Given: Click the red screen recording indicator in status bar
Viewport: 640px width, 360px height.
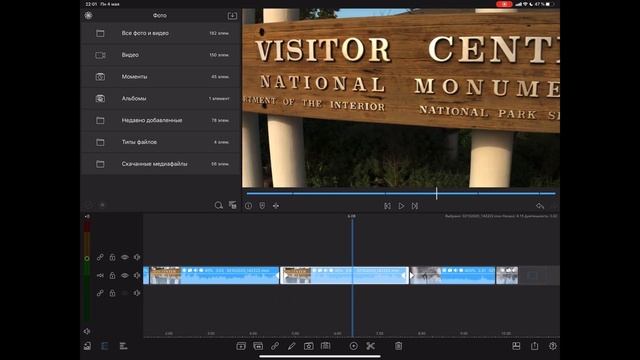Looking at the screenshot, I should (504, 4).
